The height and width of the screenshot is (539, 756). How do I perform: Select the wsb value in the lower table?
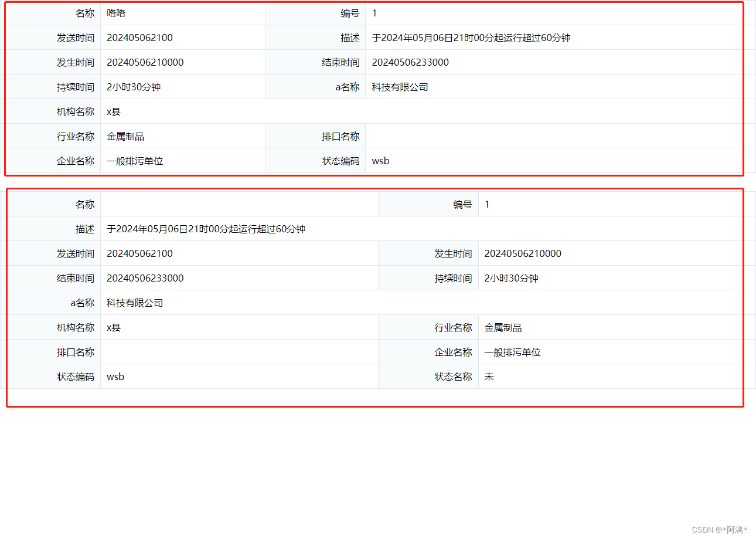click(115, 377)
